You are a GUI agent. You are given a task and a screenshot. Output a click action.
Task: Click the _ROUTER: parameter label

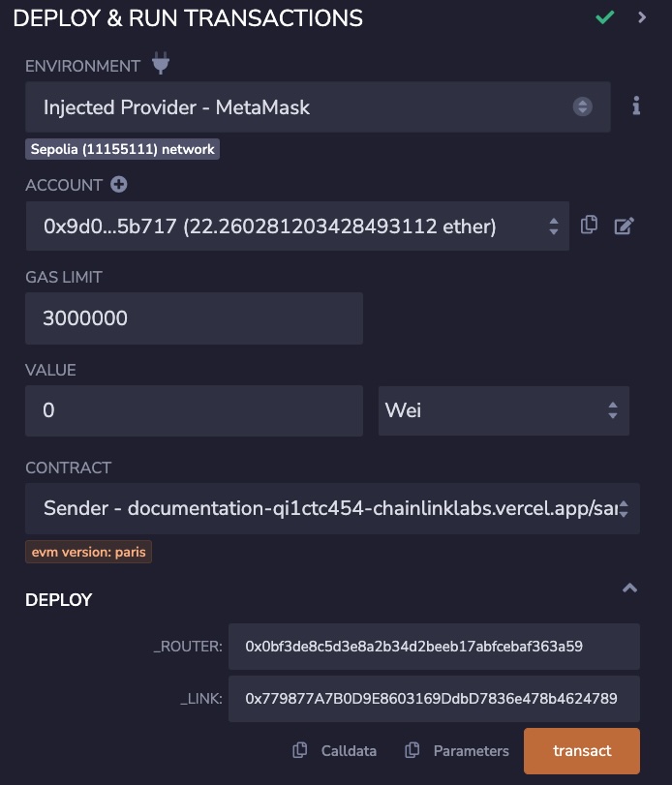click(188, 647)
